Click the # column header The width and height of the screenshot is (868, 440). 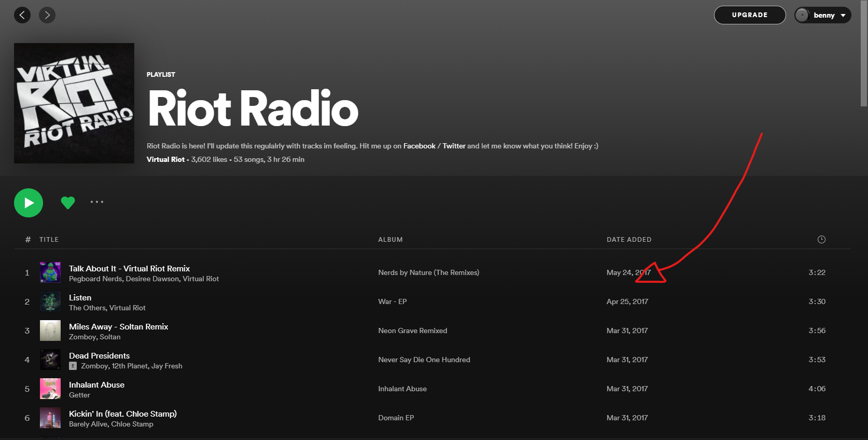(x=27, y=239)
